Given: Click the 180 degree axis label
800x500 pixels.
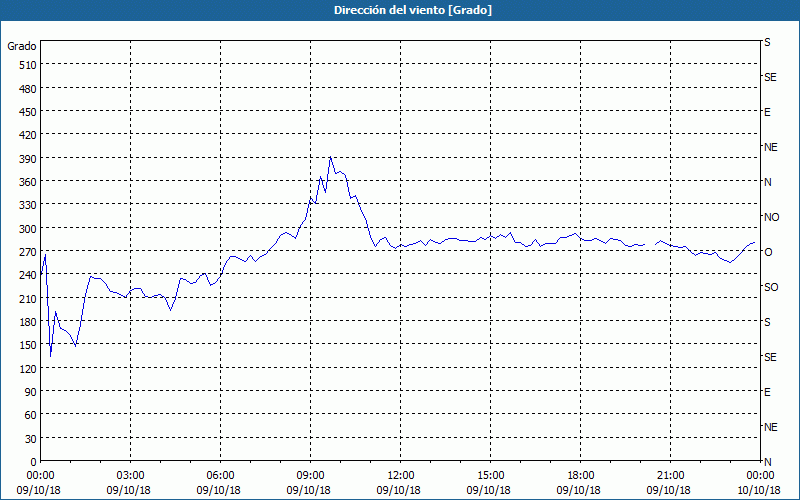Looking at the screenshot, I should click(x=28, y=321).
